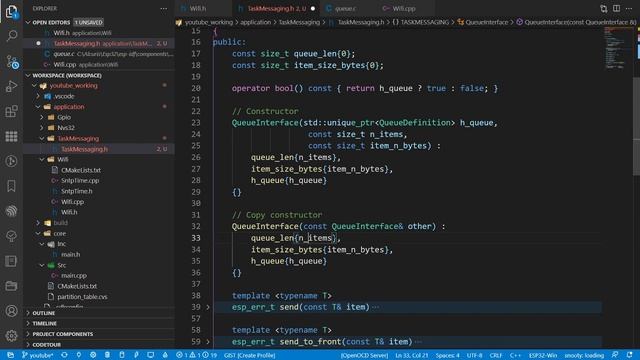Open the Run and Debug view
The height and width of the screenshot is (360, 640).
pos(11,86)
